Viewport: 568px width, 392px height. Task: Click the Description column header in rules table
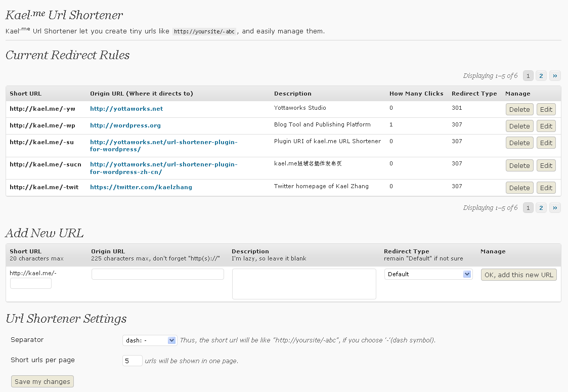coord(293,94)
